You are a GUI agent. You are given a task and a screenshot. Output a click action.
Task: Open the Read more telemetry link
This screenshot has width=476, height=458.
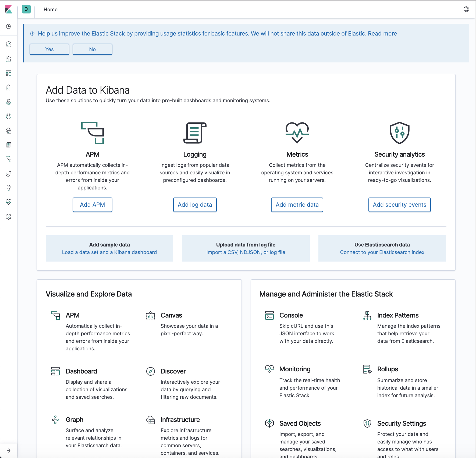[x=382, y=34]
